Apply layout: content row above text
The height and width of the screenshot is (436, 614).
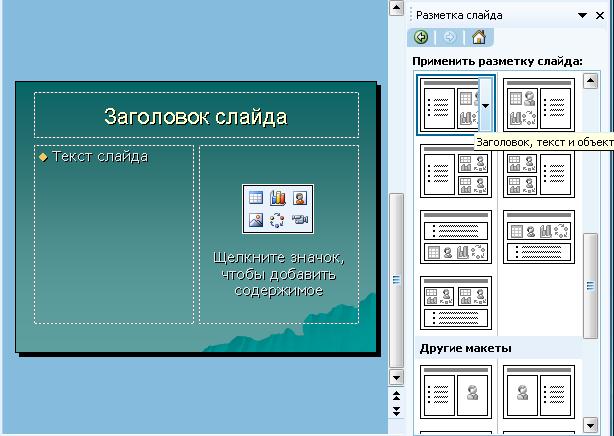click(x=539, y=237)
